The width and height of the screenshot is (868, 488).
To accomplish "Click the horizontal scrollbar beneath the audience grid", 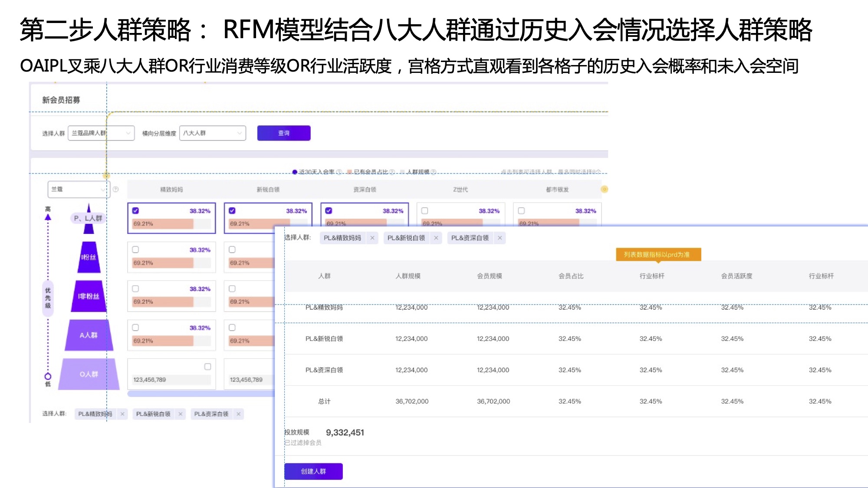I will coord(201,394).
